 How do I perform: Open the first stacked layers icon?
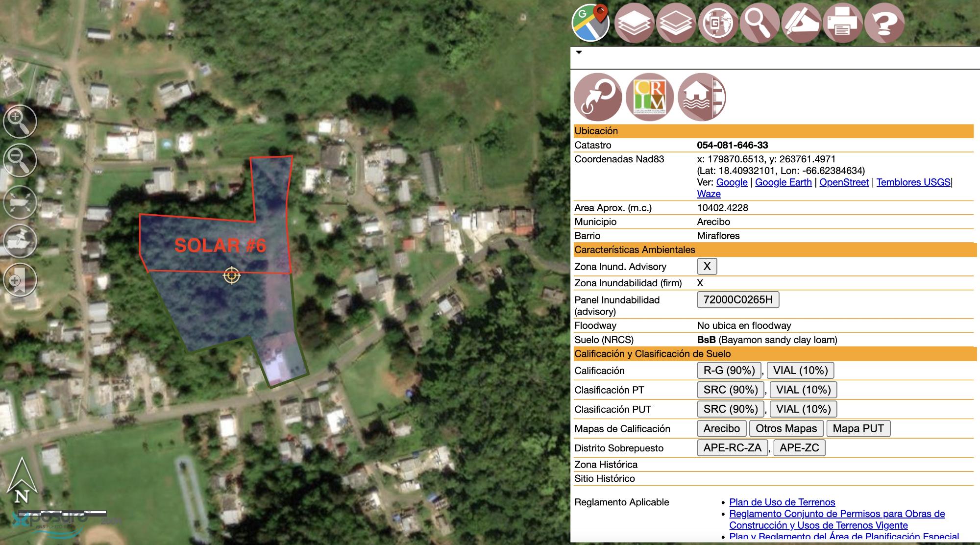634,23
